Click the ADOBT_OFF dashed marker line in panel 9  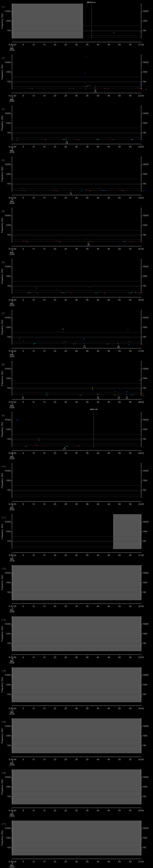[x=94, y=428]
